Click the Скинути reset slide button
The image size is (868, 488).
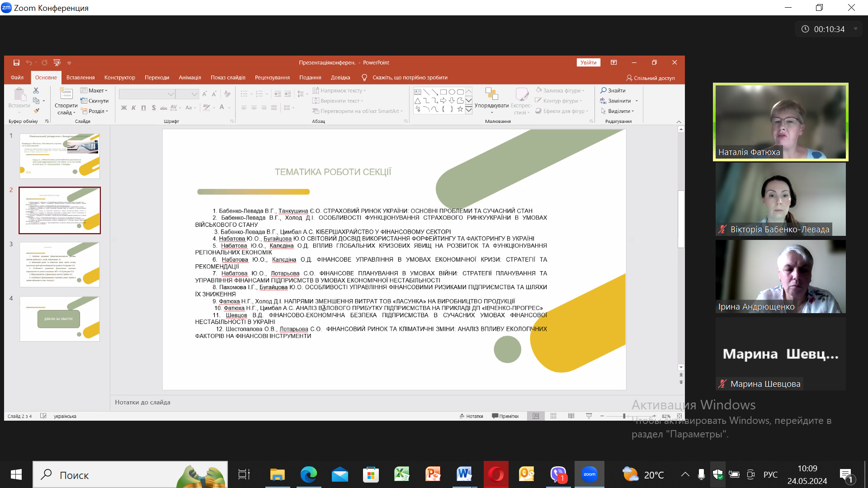tap(95, 101)
